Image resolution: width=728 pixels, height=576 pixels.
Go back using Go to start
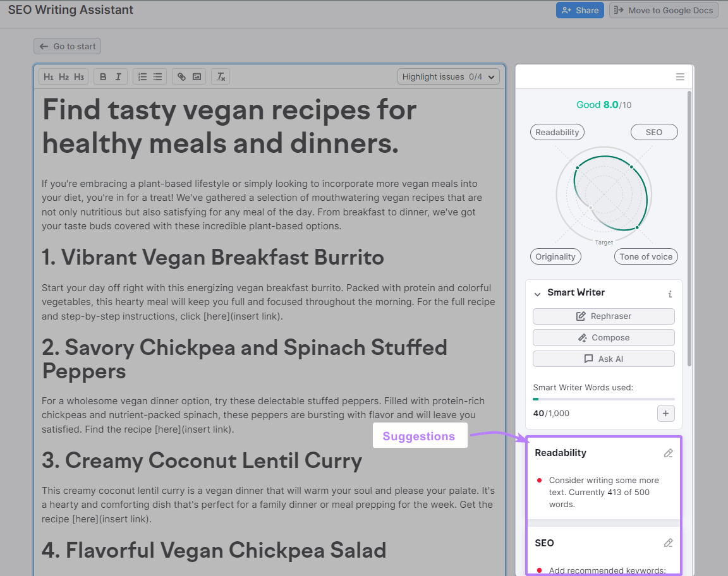[x=67, y=45]
